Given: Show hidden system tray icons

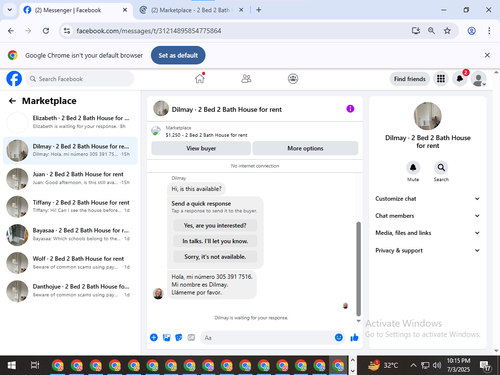Looking at the screenshot, I should pyautogui.click(x=413, y=365).
